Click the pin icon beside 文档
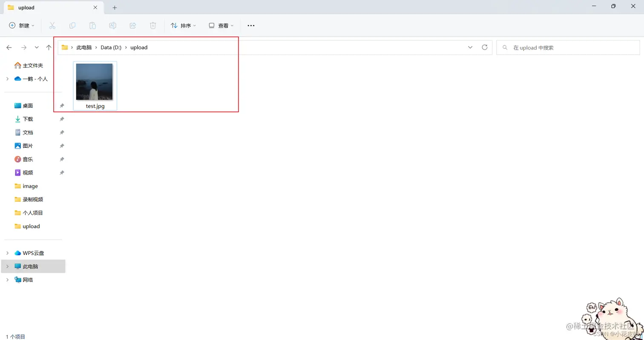The image size is (644, 340). point(62,132)
